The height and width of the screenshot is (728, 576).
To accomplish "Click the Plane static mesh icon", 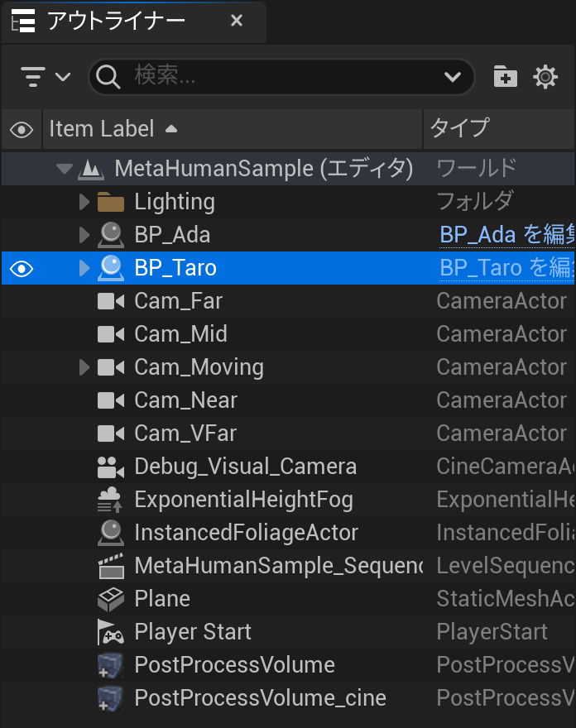I will click(110, 599).
